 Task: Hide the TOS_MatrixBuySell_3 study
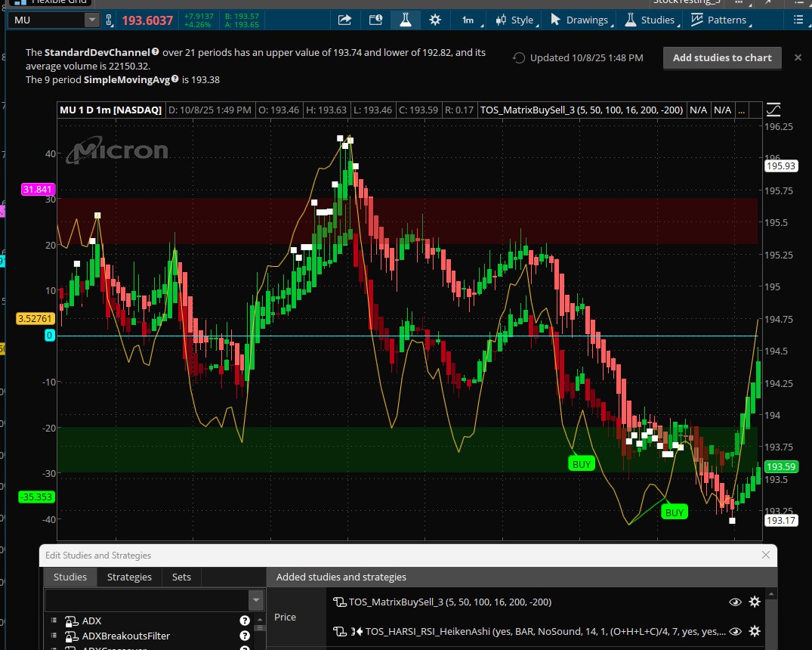tap(734, 602)
